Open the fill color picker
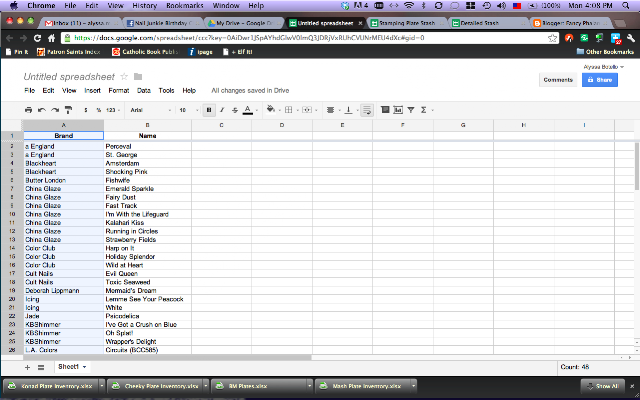Screen dimensions: 640x400 [271, 109]
